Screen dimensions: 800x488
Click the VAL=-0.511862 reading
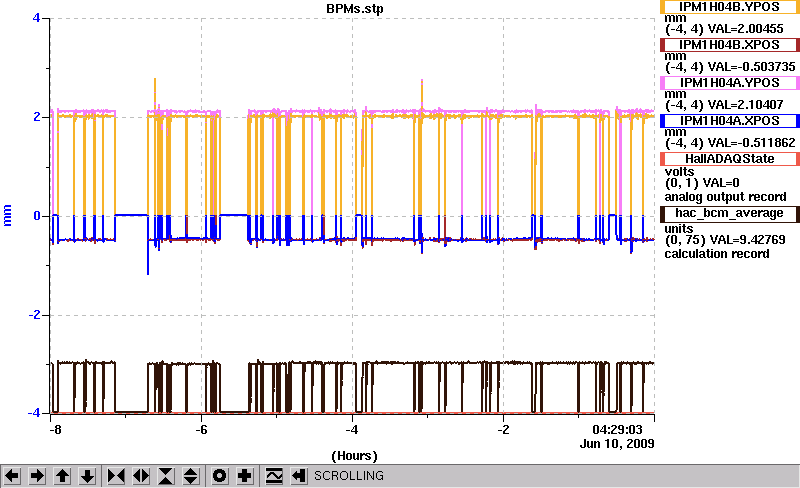[752, 143]
